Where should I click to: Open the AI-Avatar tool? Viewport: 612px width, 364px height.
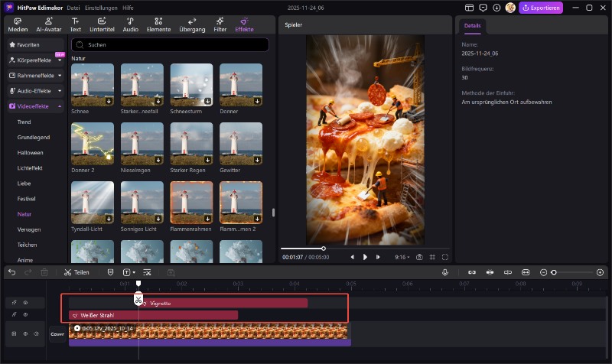tap(48, 24)
